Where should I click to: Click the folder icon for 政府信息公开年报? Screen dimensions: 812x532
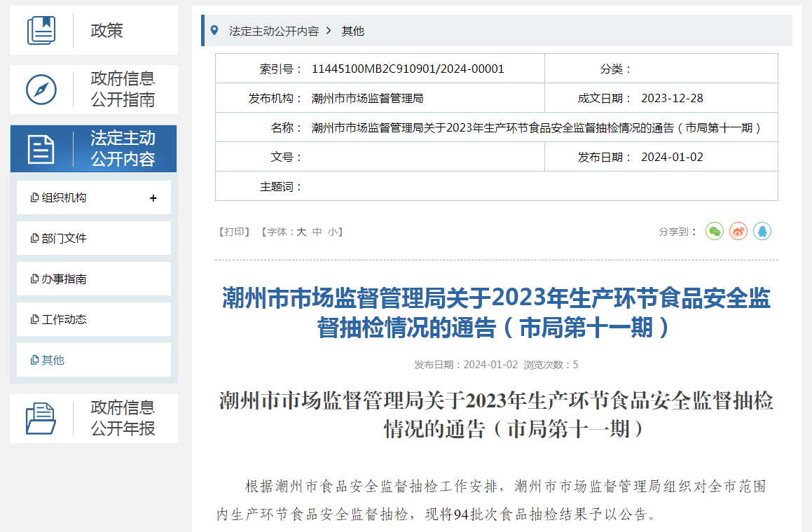pyautogui.click(x=41, y=418)
